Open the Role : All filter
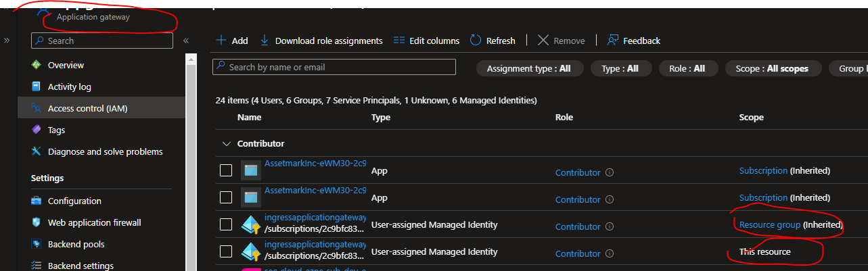 pyautogui.click(x=687, y=68)
